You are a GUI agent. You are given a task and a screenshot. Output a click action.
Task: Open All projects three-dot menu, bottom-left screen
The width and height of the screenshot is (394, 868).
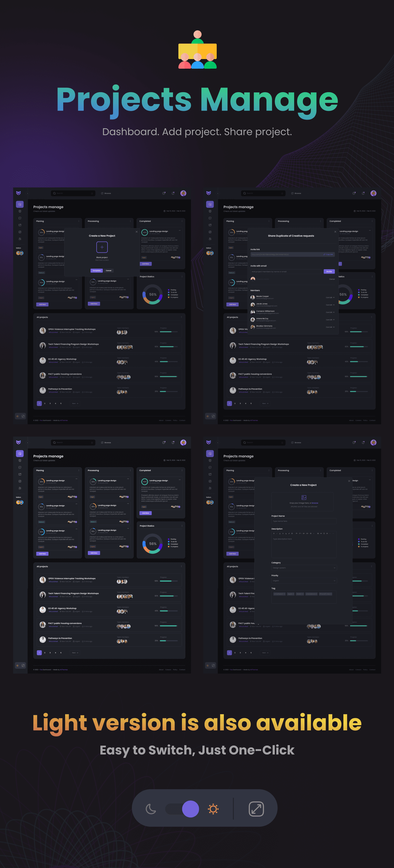point(181,567)
